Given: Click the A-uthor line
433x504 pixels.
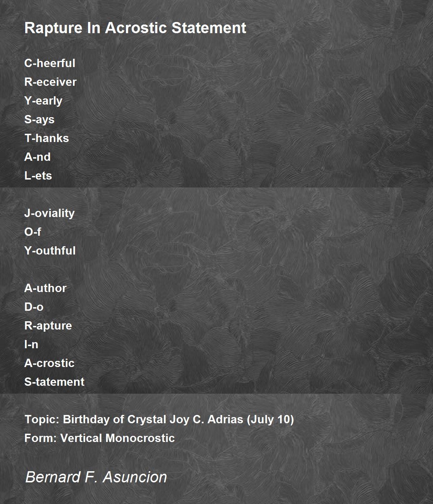Looking at the screenshot, I should 45,288.
